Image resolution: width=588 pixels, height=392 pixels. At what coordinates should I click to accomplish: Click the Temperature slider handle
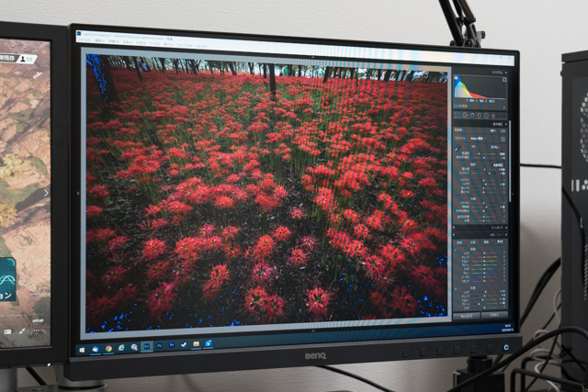click(479, 153)
